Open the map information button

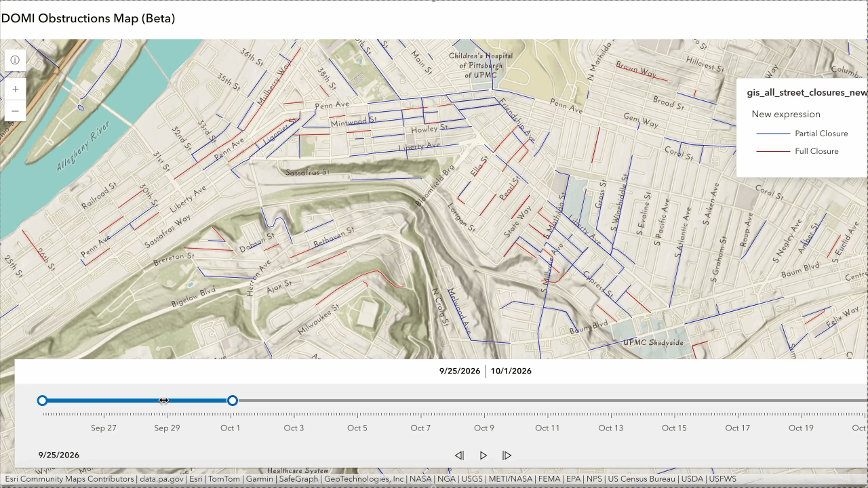15,60
